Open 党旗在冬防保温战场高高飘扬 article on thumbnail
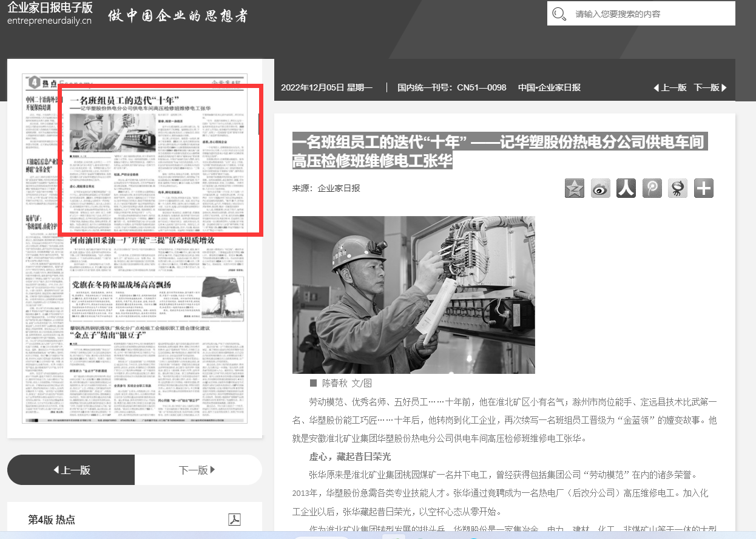This screenshot has height=539, width=756. (x=121, y=284)
